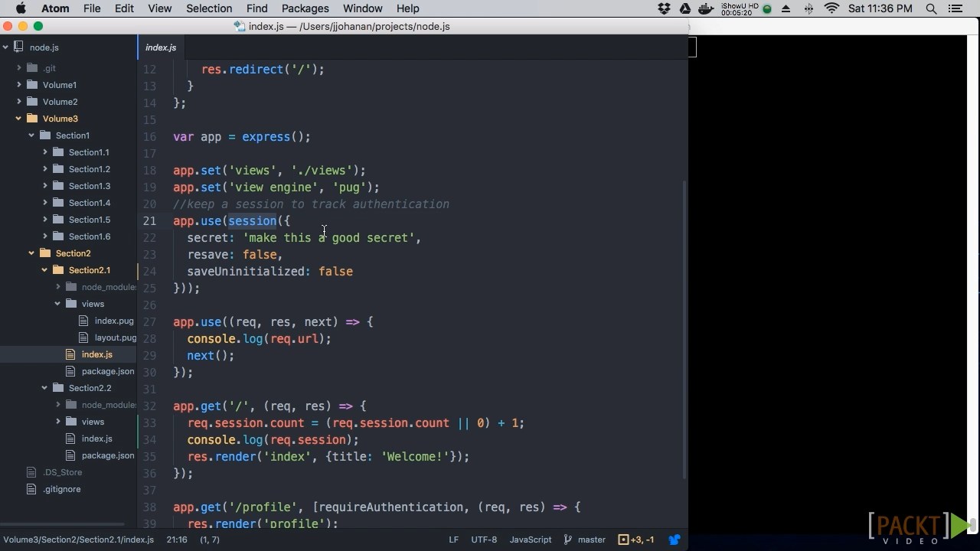Screen dimensions: 980x551
Task: Open the Atom application menu
Action: (55, 8)
